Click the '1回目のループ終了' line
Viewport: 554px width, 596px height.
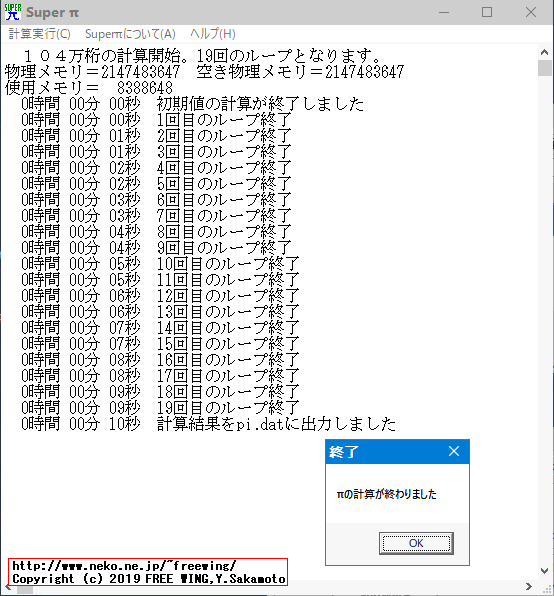tap(156, 120)
